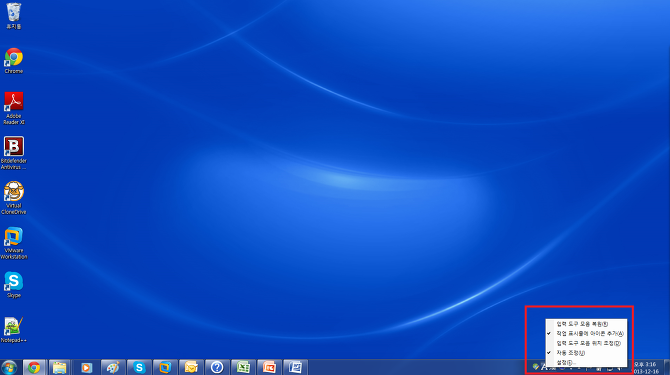Viewport: 670px width, 375px height.
Task: Select the Skype desktop shortcut
Action: 14,285
